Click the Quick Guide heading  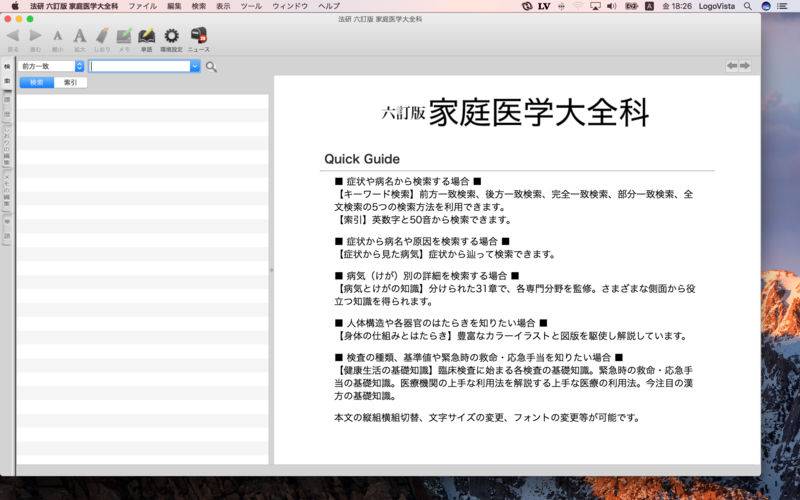(x=362, y=159)
